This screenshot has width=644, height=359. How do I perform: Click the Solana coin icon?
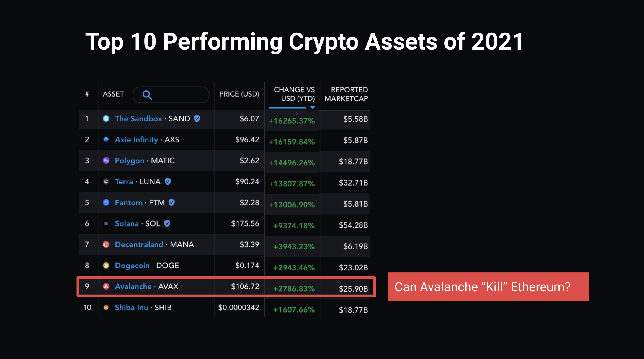click(106, 223)
